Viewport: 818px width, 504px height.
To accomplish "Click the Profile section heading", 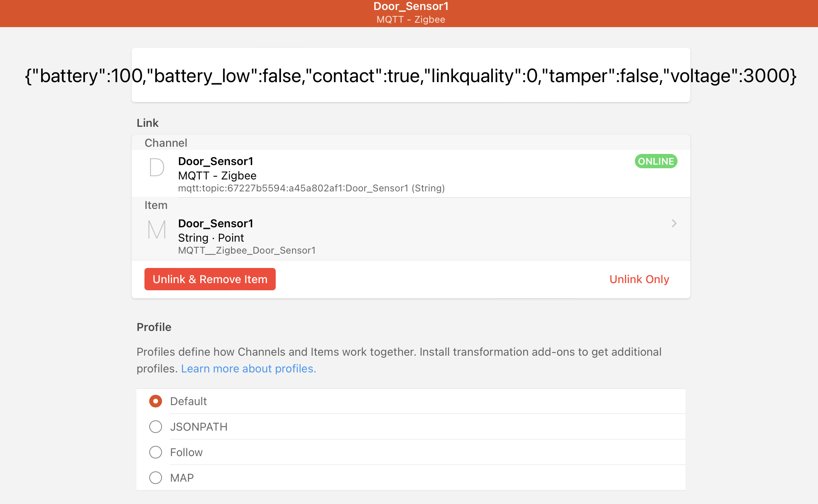I will 154,327.
